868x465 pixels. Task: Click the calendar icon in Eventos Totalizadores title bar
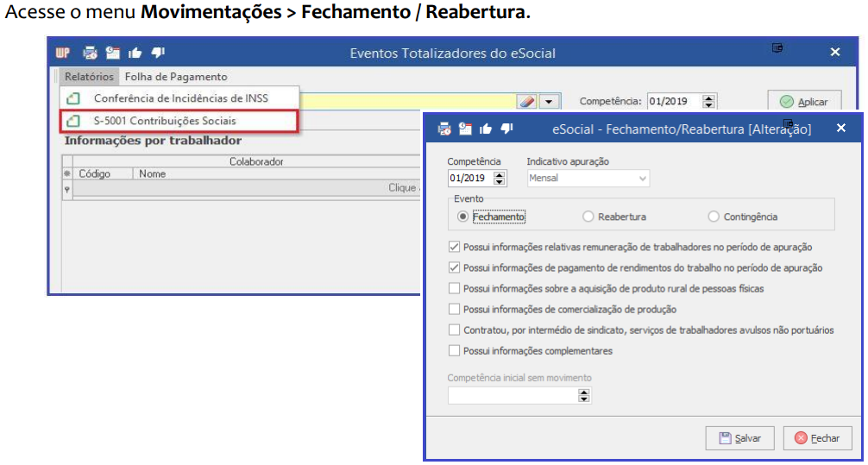(113, 53)
